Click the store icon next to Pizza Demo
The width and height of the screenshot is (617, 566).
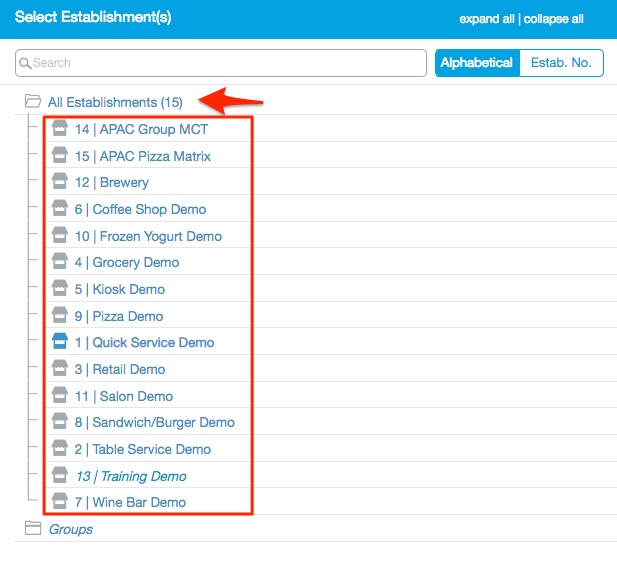click(60, 316)
